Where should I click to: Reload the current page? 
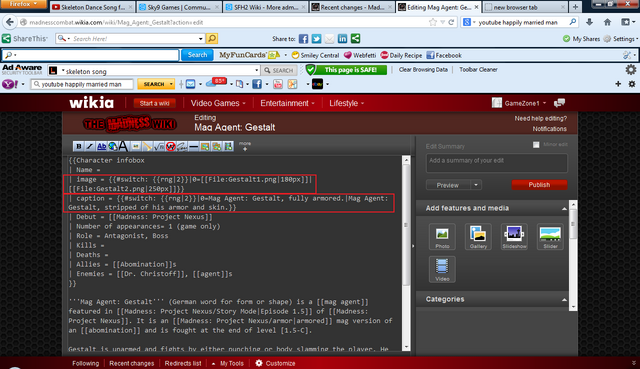pos(451,22)
